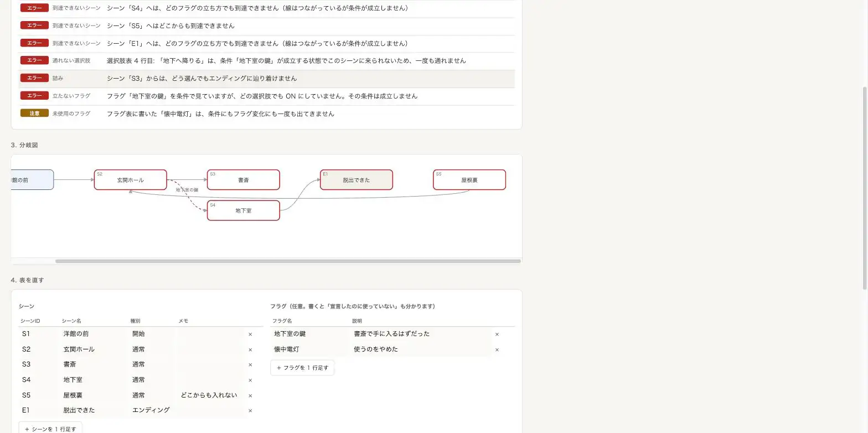Screen dimensions: 868x433
Task: Open the 種別 dropdown for S2 玄関ホール
Action: (x=151, y=349)
